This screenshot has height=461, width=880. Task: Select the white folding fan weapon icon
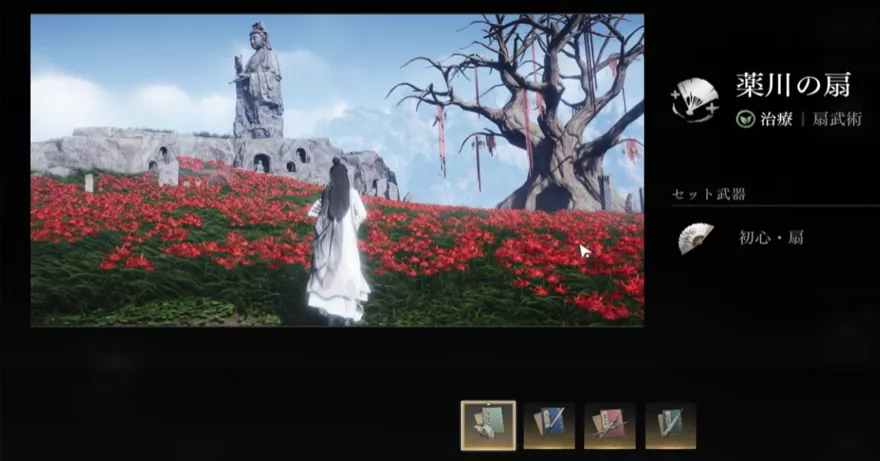695,238
